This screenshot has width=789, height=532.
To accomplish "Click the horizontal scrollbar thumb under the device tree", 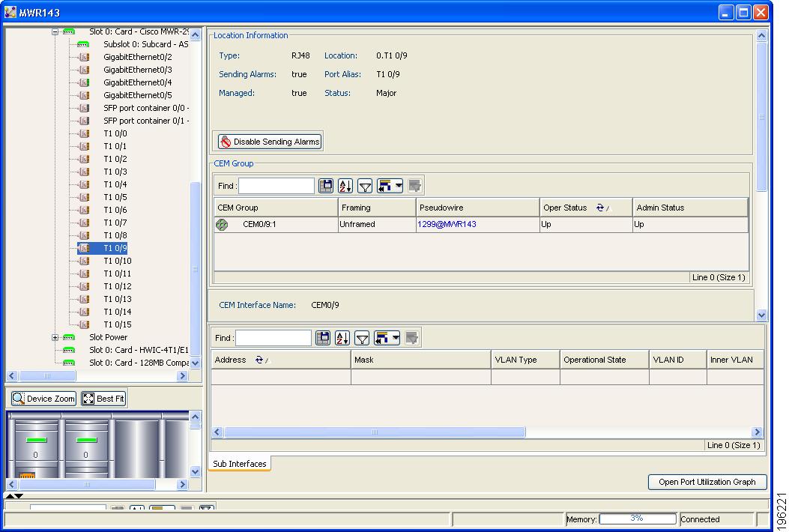I will click(x=46, y=376).
